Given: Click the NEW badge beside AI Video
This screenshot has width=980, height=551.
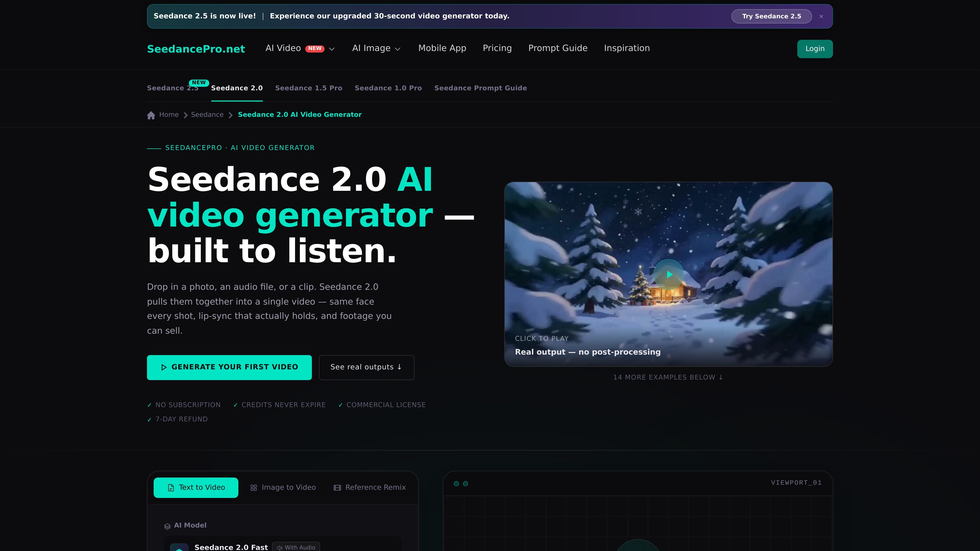Looking at the screenshot, I should point(315,48).
